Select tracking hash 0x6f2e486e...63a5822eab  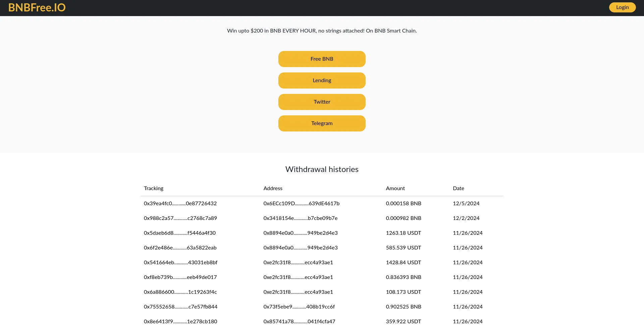pyautogui.click(x=180, y=248)
